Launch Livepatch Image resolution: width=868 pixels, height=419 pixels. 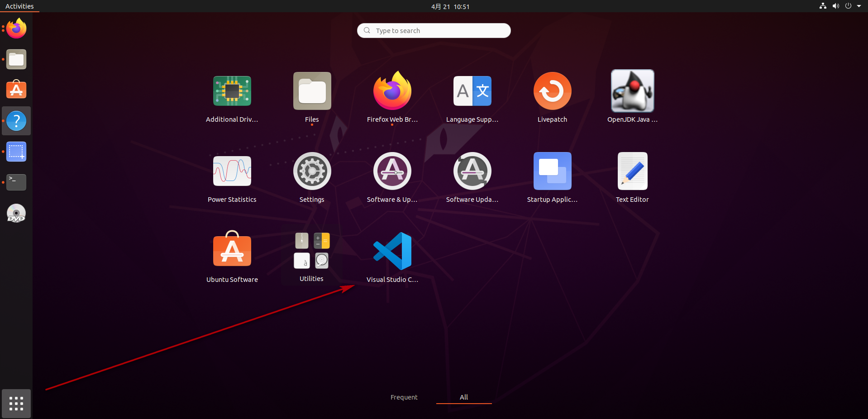[x=552, y=91]
